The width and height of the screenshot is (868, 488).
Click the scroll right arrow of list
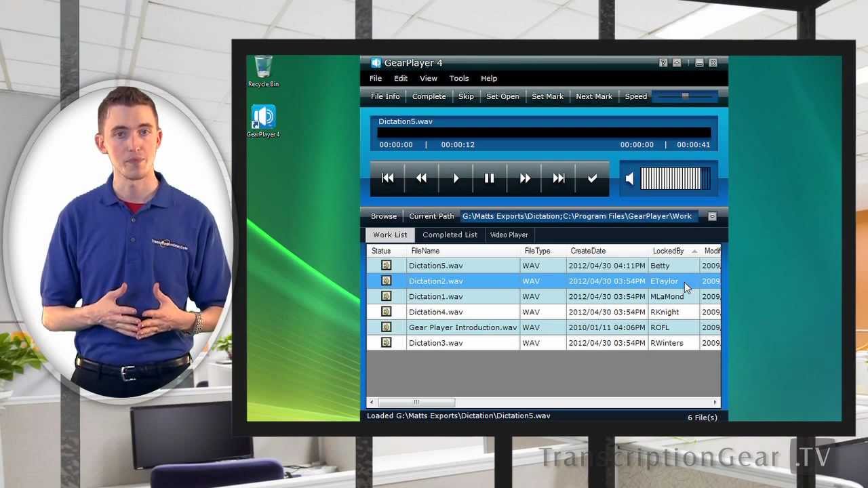point(715,403)
